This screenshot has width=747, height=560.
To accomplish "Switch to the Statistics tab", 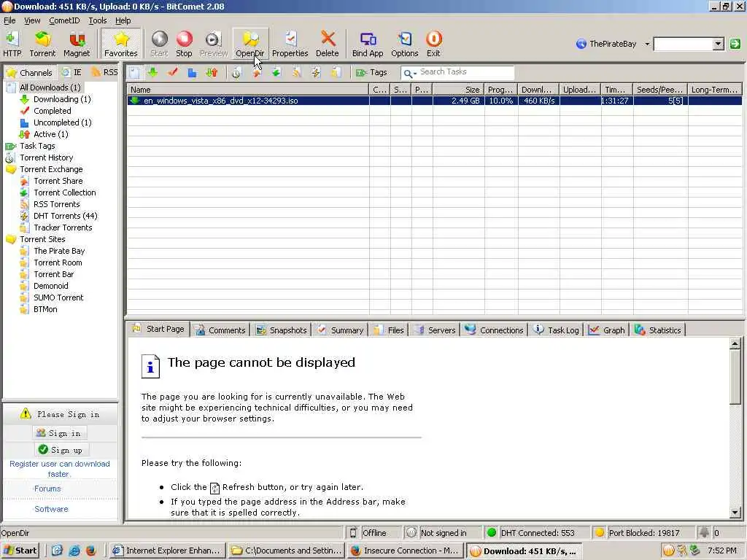I will pyautogui.click(x=658, y=330).
